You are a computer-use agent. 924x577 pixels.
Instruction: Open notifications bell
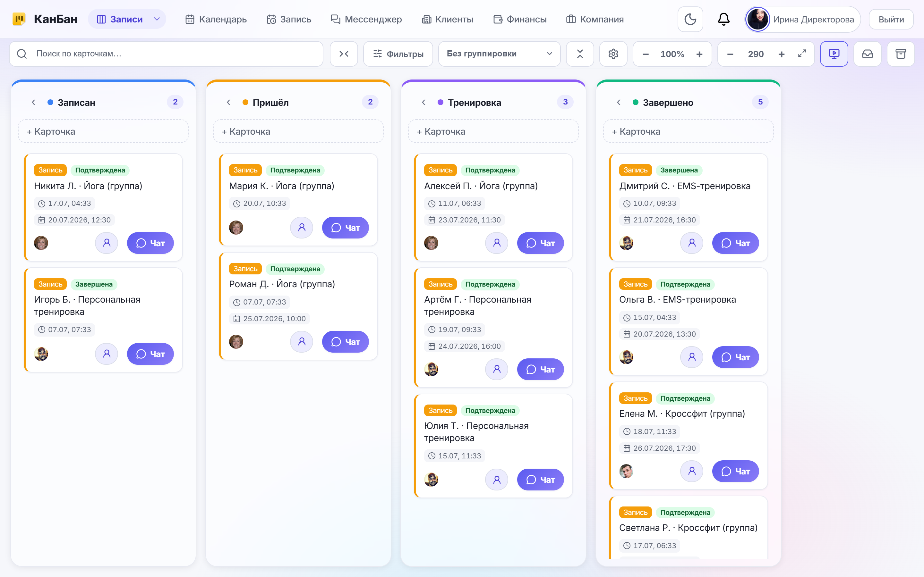(x=723, y=19)
